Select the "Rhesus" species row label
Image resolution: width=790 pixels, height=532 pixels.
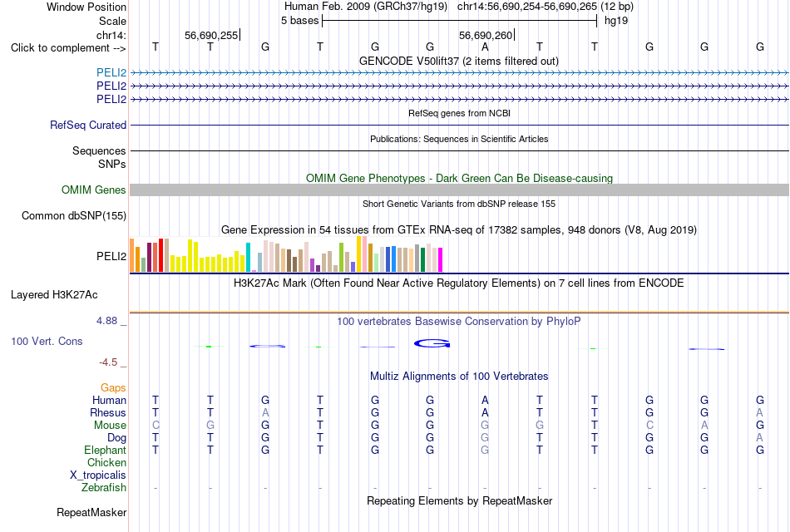tap(108, 412)
